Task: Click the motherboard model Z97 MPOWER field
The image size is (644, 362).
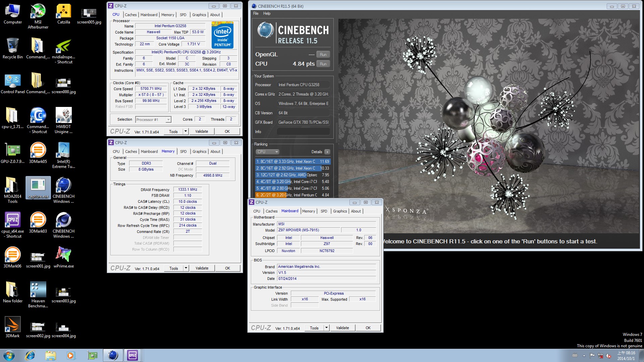Action: tap(308, 230)
